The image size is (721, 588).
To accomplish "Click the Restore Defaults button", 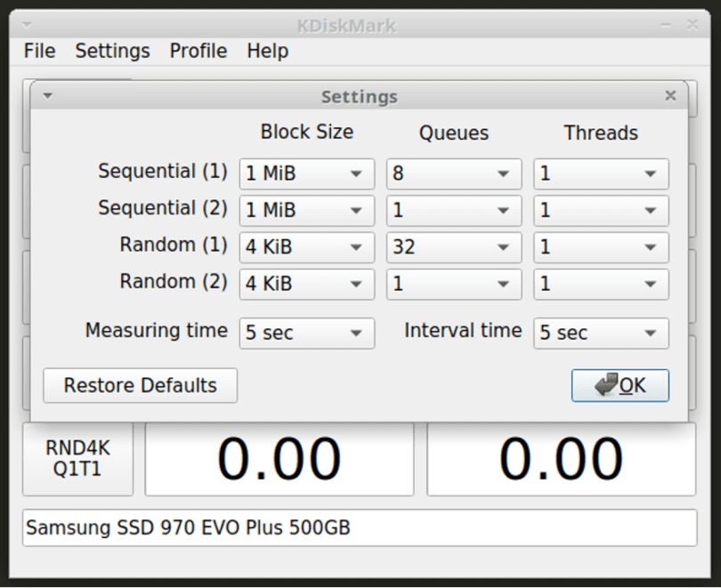I will coord(139,385).
